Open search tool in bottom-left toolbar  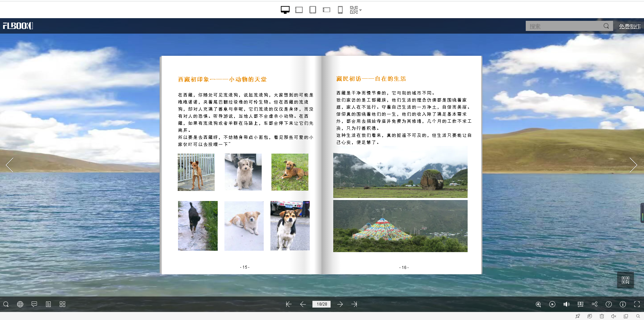click(6, 304)
